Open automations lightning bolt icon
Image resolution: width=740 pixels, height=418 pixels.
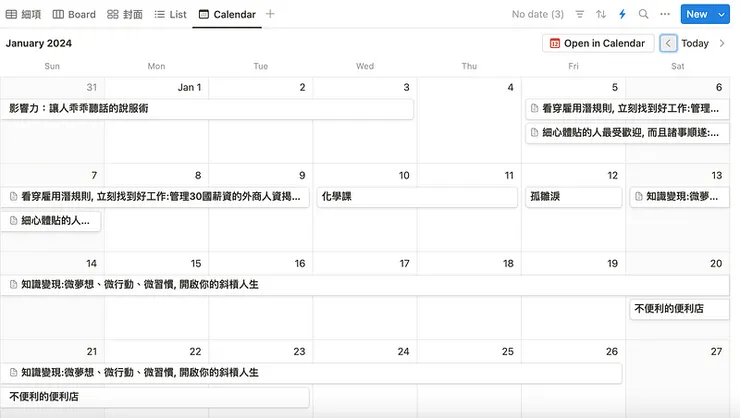622,14
